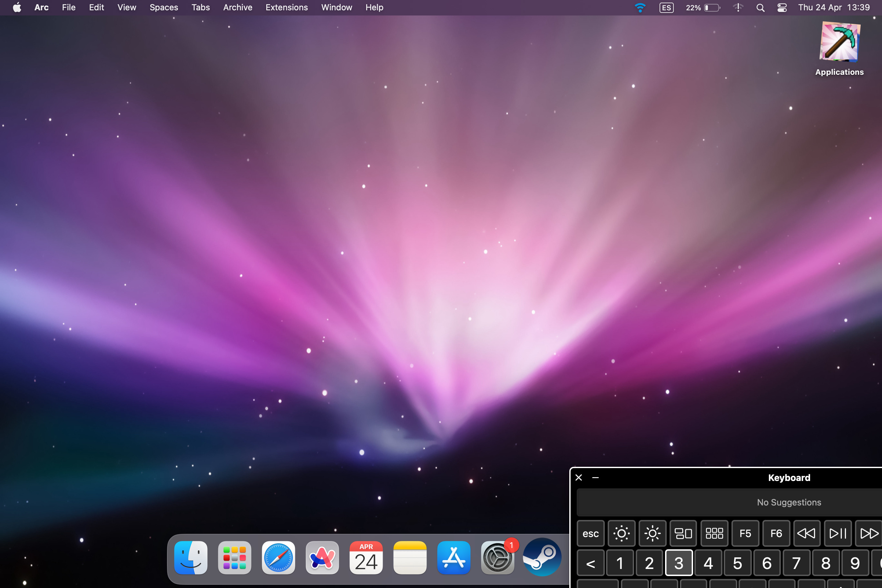Viewport: 882px width, 588px height.
Task: Open System Settings with notification badge
Action: point(498,558)
